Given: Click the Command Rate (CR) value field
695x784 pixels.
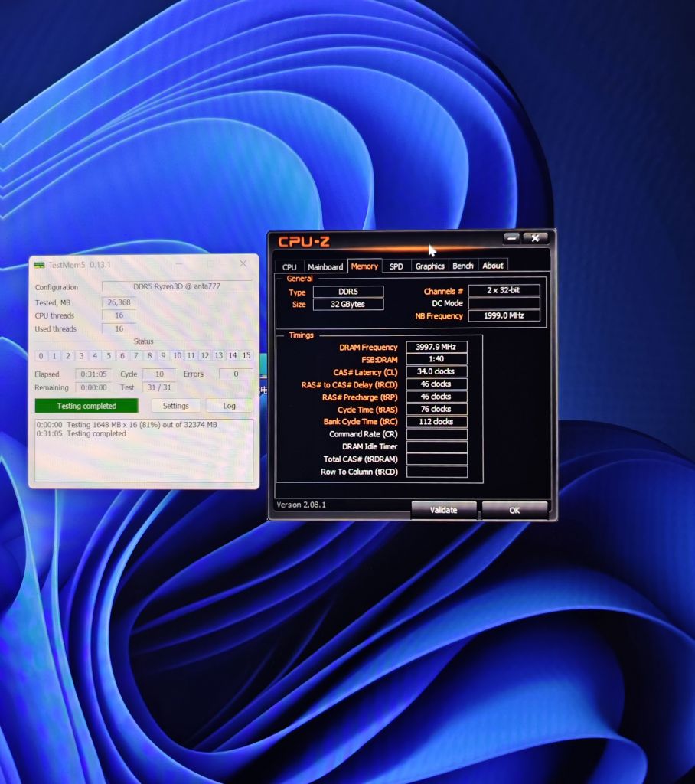Looking at the screenshot, I should point(437,434).
